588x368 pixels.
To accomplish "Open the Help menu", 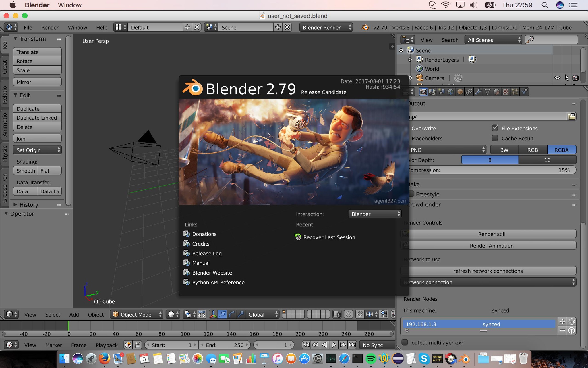I will click(102, 27).
